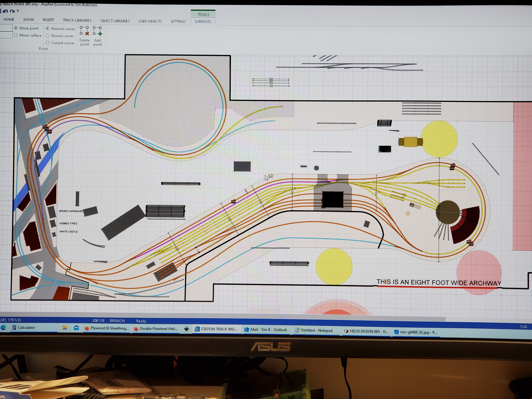Viewport: 532px width, 399px height.
Task: Switch to Firefox Plywood & Sheathing window
Action: pyautogui.click(x=107, y=328)
